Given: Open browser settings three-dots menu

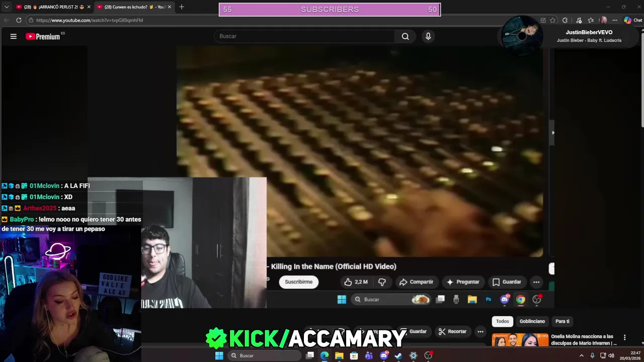Looking at the screenshot, I should (615, 20).
